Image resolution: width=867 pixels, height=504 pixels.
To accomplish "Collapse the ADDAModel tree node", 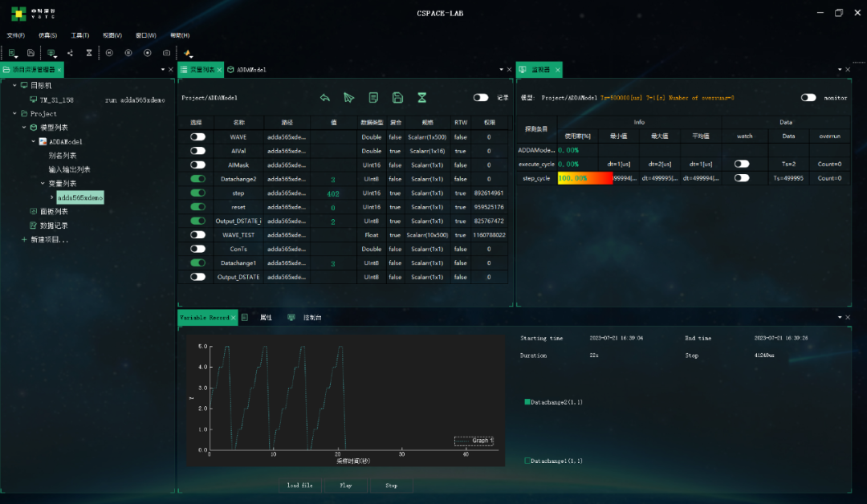I will pos(33,141).
